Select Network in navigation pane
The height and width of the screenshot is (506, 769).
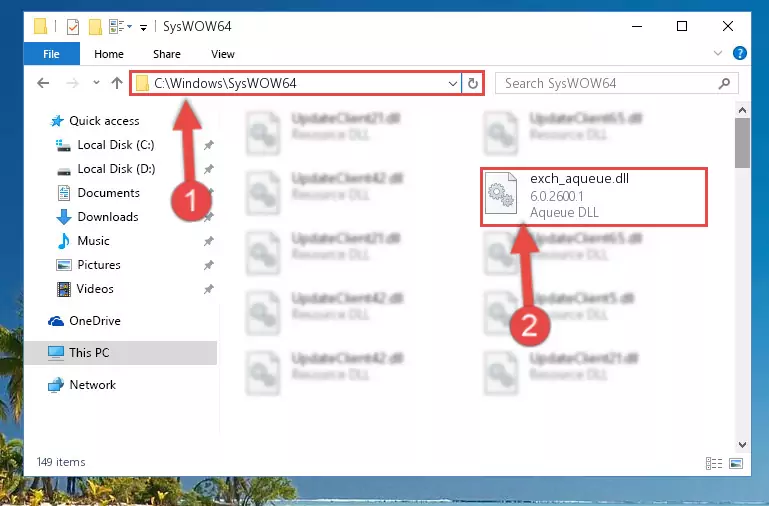[x=92, y=385]
